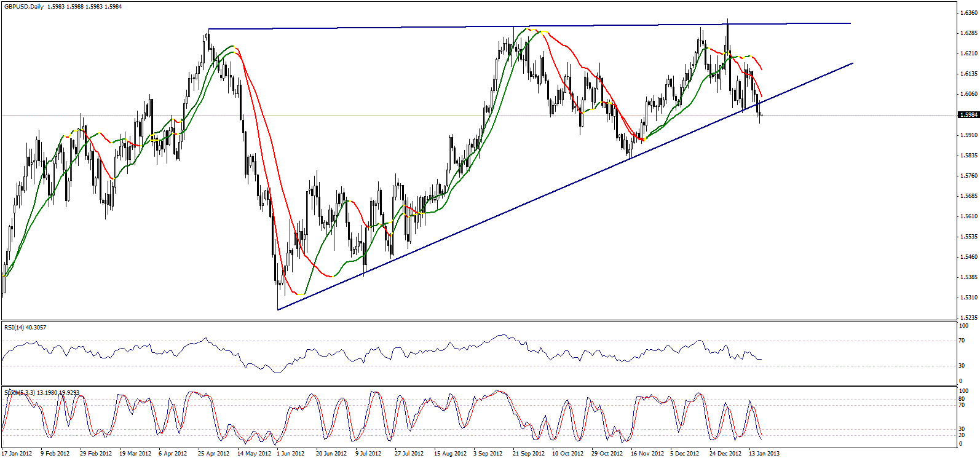This screenshot has width=980, height=458.
Task: Click the Stochastic panel's 80 level label
Action: click(x=962, y=399)
